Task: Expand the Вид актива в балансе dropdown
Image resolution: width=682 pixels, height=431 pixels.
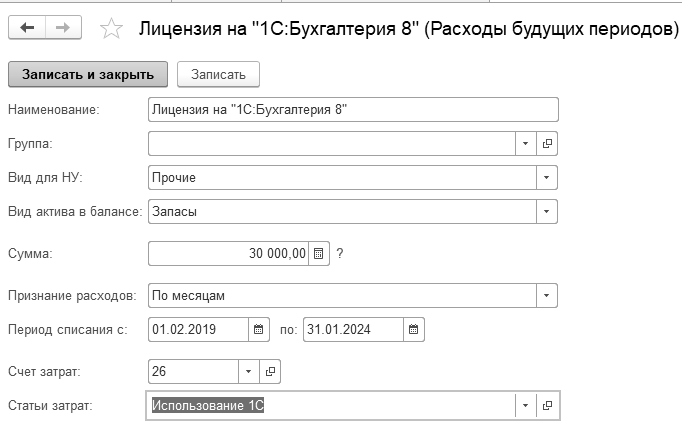Action: coord(546,212)
